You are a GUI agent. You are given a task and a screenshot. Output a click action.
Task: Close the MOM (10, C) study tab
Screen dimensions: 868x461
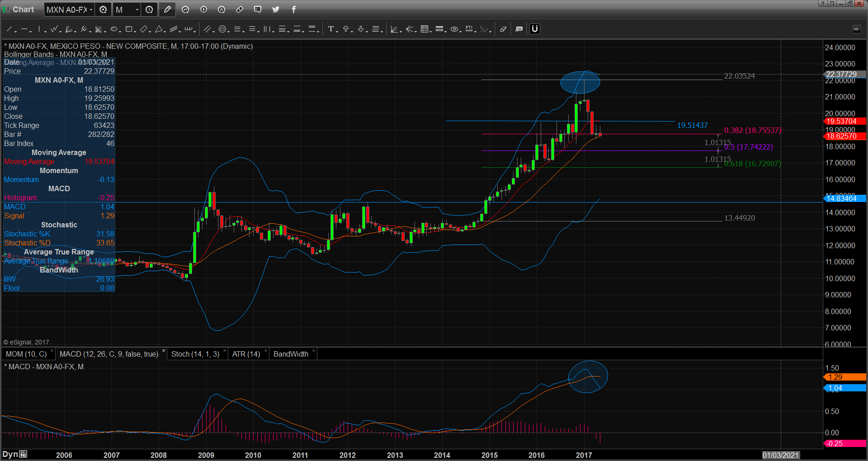coord(52,351)
